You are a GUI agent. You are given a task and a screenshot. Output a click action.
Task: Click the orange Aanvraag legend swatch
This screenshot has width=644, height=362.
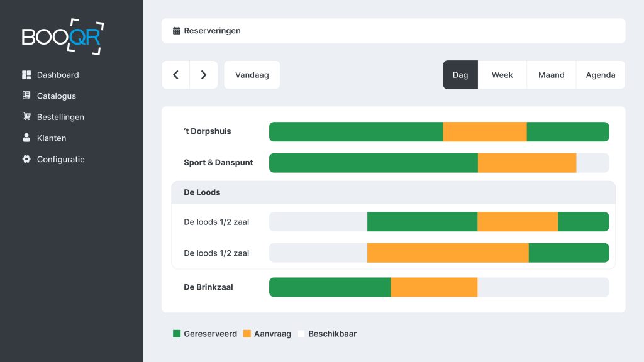pyautogui.click(x=247, y=334)
